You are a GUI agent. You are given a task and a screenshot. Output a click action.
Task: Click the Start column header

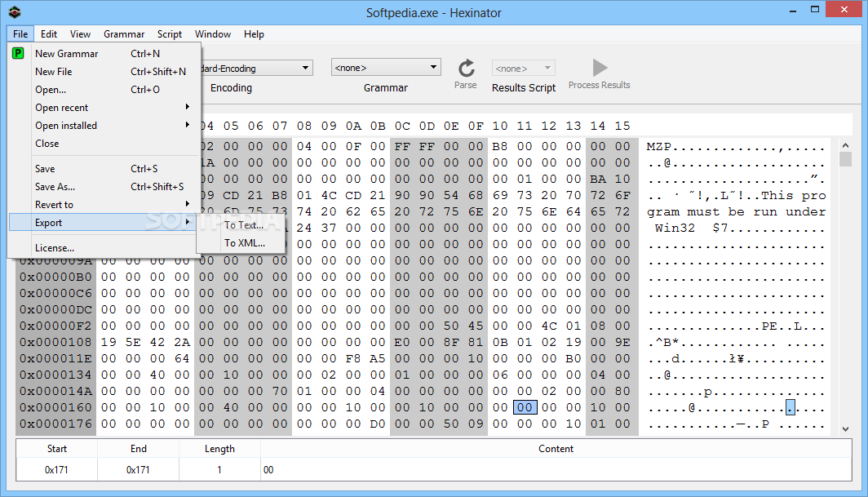[x=56, y=449]
